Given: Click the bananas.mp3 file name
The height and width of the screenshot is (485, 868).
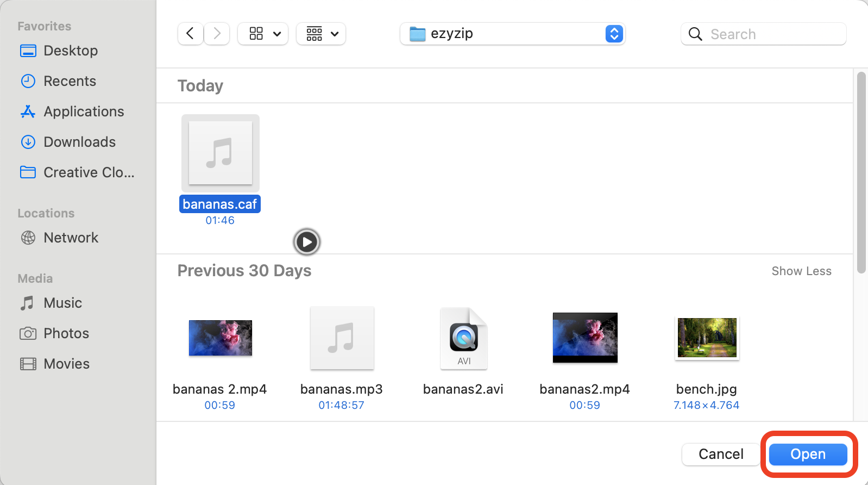Looking at the screenshot, I should click(342, 389).
